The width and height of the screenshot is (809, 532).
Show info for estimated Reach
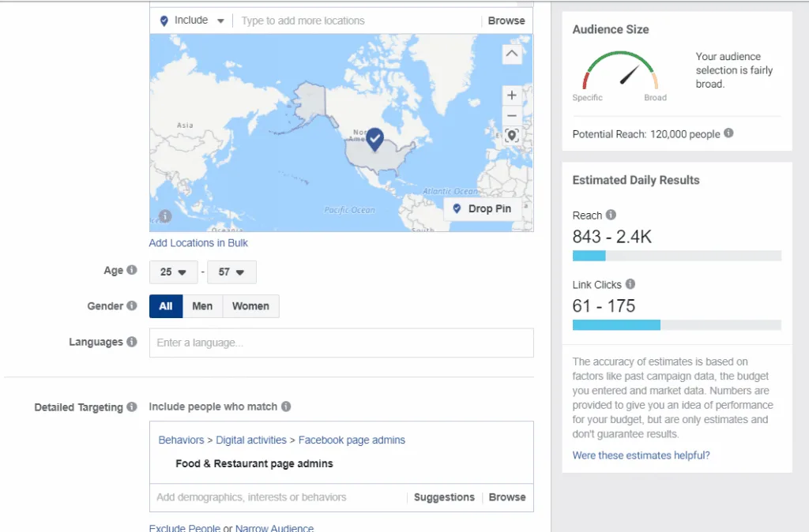click(x=611, y=215)
